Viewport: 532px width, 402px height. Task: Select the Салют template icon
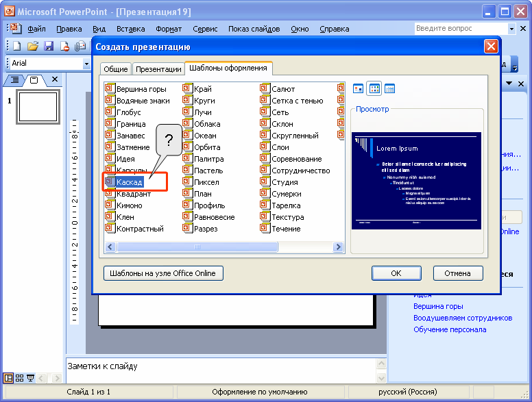click(265, 88)
